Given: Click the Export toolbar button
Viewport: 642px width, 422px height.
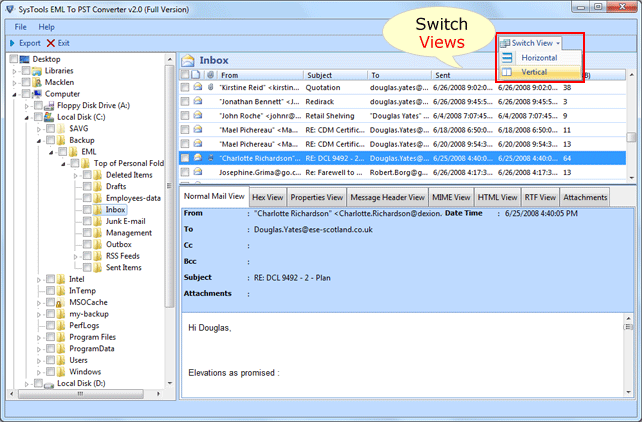Looking at the screenshot, I should click(x=25, y=43).
